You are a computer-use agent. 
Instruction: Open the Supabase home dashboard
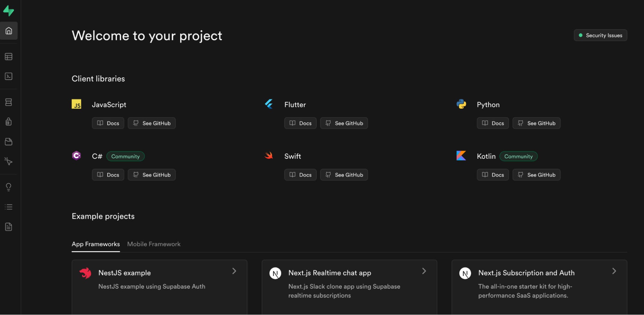click(x=9, y=31)
